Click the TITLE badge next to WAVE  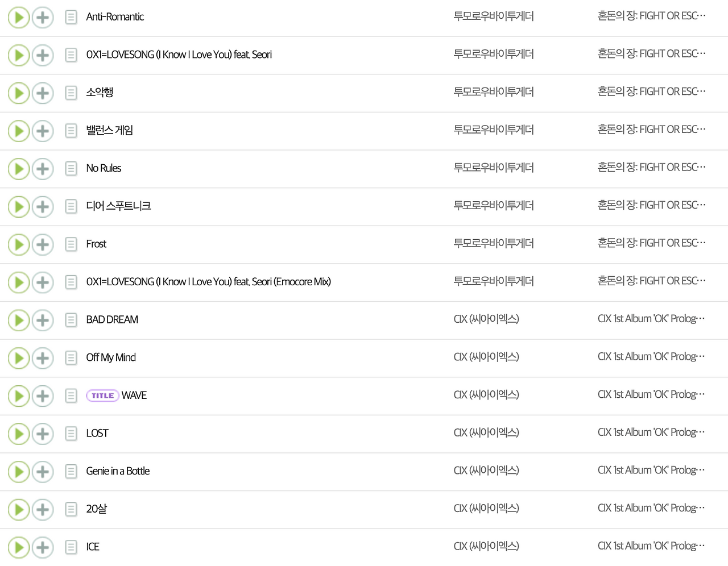[102, 396]
